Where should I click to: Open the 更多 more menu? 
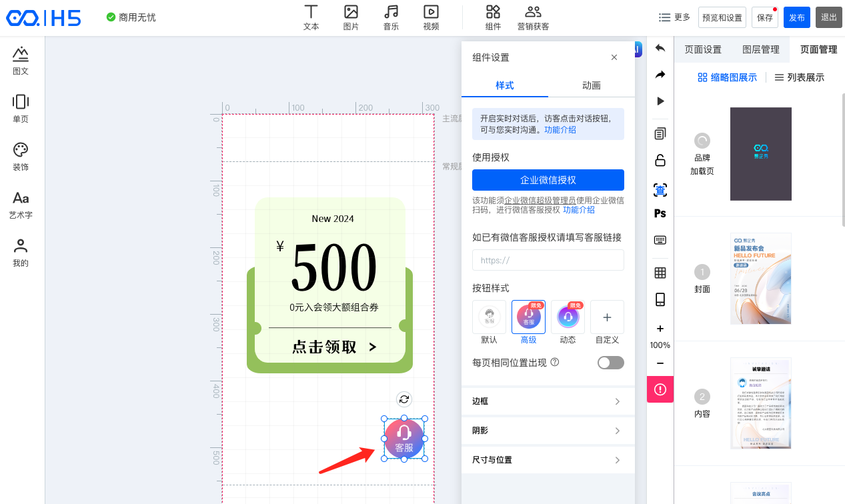coord(674,17)
